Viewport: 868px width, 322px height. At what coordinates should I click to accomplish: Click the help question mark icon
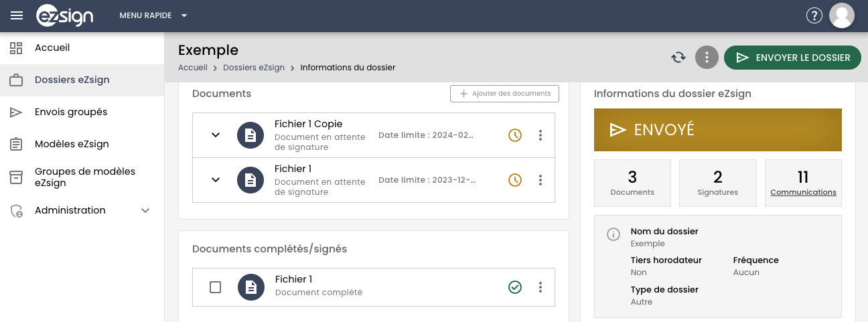814,15
